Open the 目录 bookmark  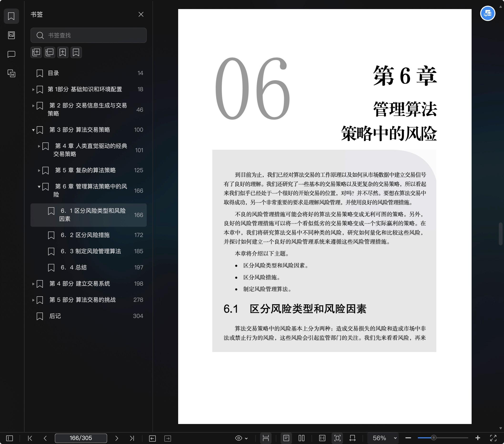click(89, 73)
